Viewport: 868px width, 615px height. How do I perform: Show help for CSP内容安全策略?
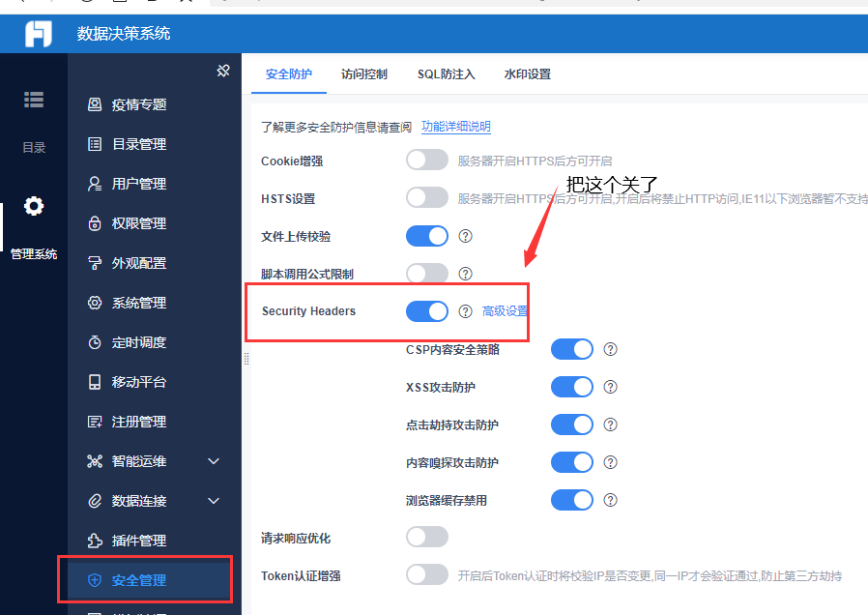(x=610, y=349)
